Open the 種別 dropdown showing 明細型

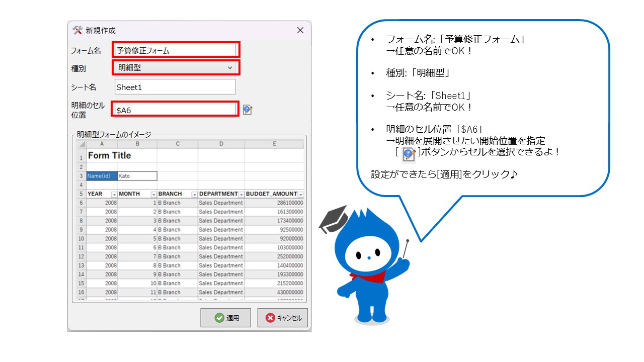click(175, 67)
